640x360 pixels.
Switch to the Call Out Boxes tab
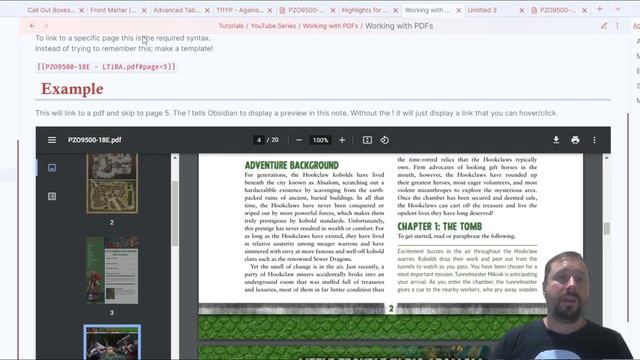tap(51, 10)
